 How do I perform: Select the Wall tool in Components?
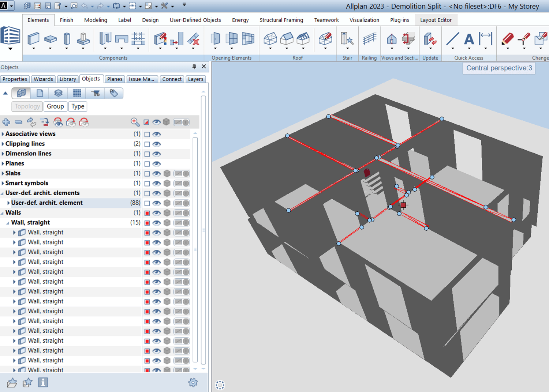(33, 38)
